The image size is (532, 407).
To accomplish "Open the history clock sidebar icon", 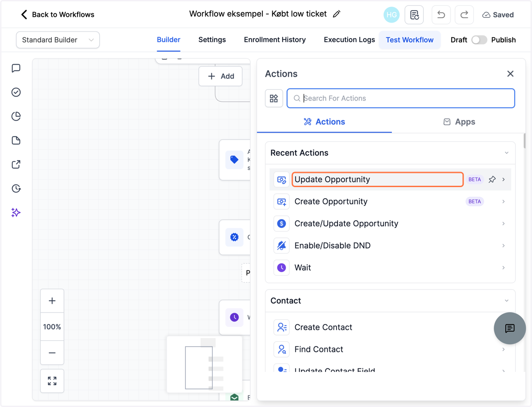I will tap(16, 188).
